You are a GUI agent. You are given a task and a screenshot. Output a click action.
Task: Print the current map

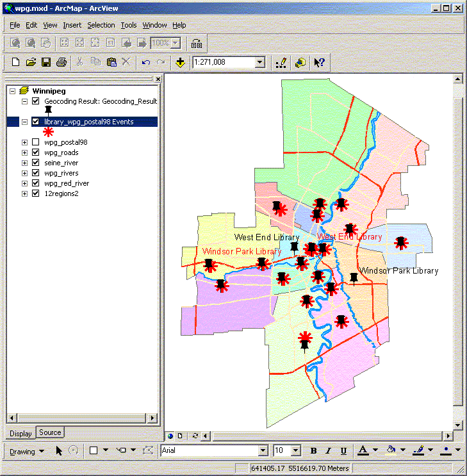61,62
